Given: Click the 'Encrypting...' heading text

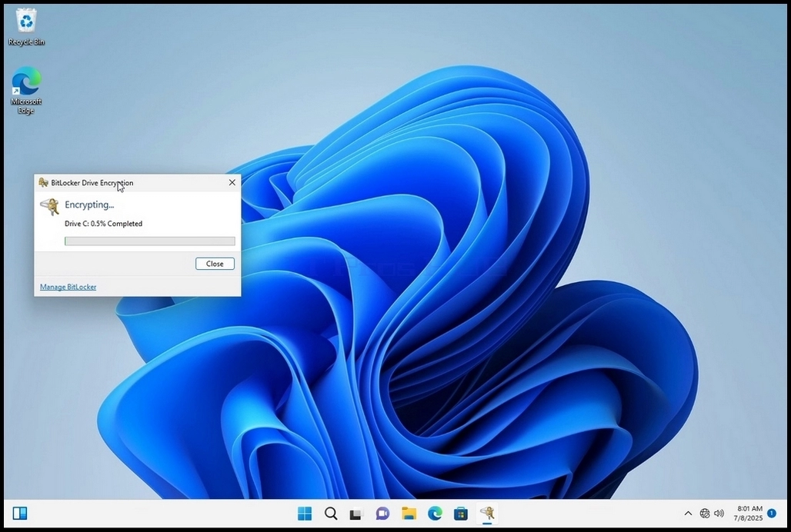Looking at the screenshot, I should pos(89,204).
